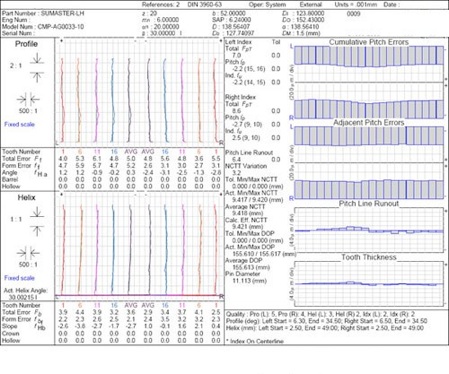Click the Average DOP value 155.613 (mm)
Image resolution: width=449 pixels, height=374 pixels.
251,267
